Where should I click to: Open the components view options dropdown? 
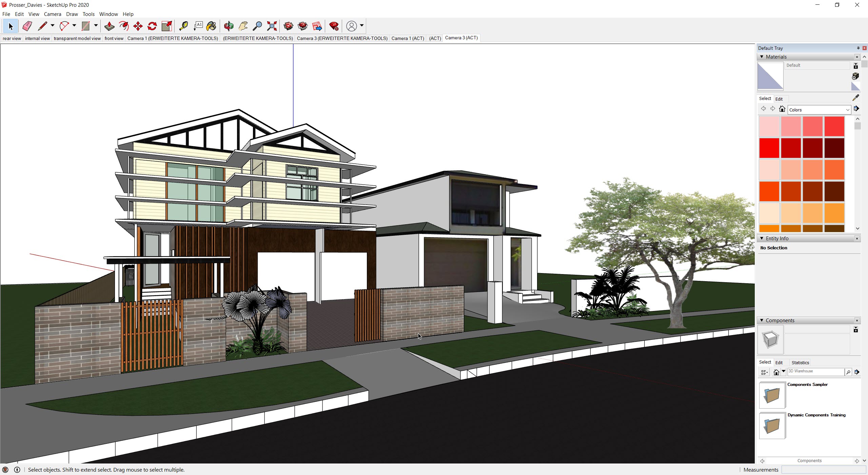[x=765, y=372]
